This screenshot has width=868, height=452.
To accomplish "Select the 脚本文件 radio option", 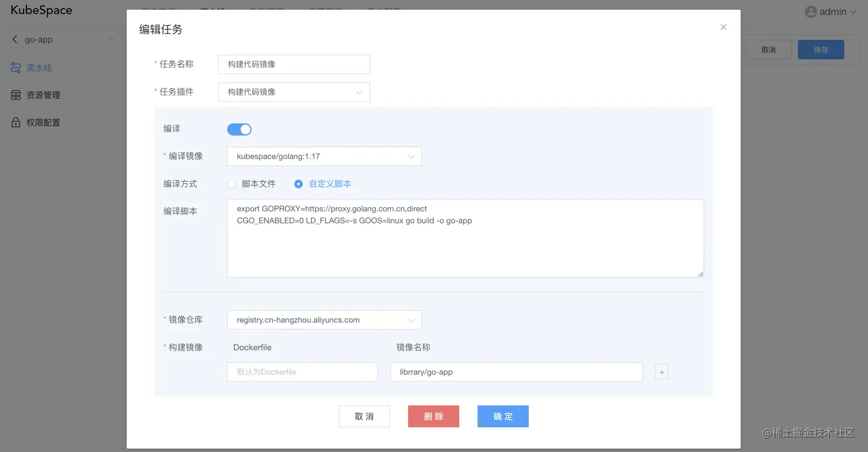I will pos(231,184).
